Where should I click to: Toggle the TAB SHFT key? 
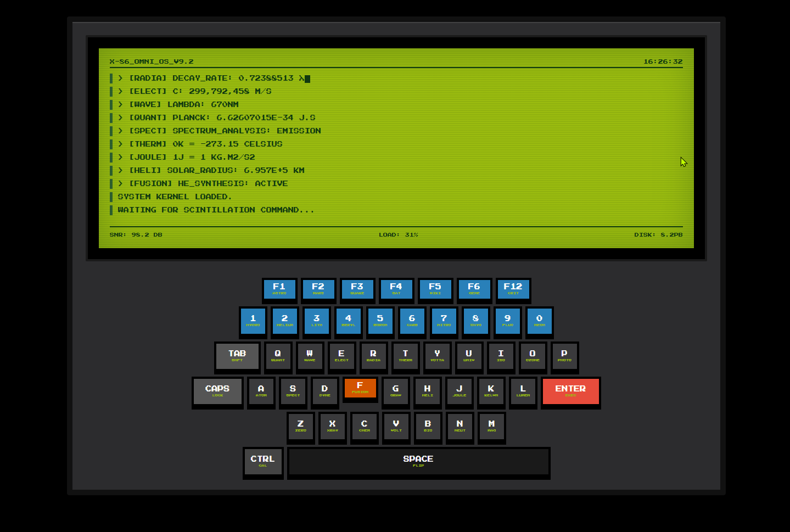click(237, 357)
